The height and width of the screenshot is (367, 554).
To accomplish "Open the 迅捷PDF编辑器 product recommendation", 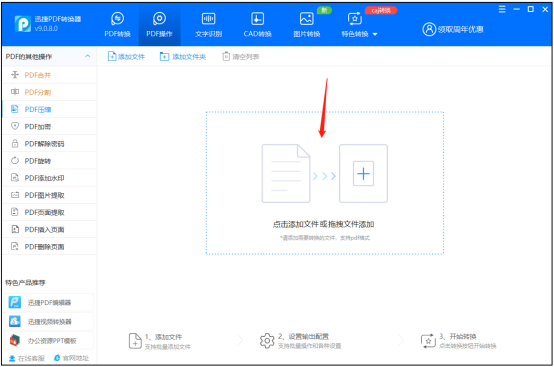I will point(49,303).
